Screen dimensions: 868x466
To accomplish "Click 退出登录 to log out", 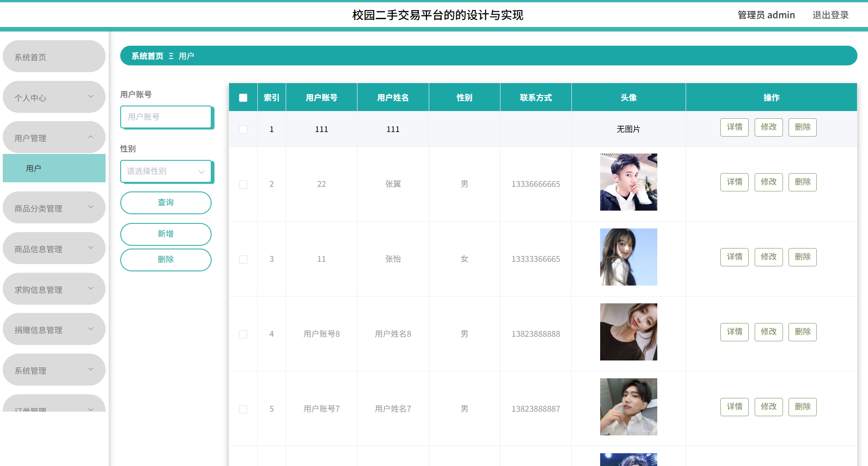I will click(x=830, y=15).
